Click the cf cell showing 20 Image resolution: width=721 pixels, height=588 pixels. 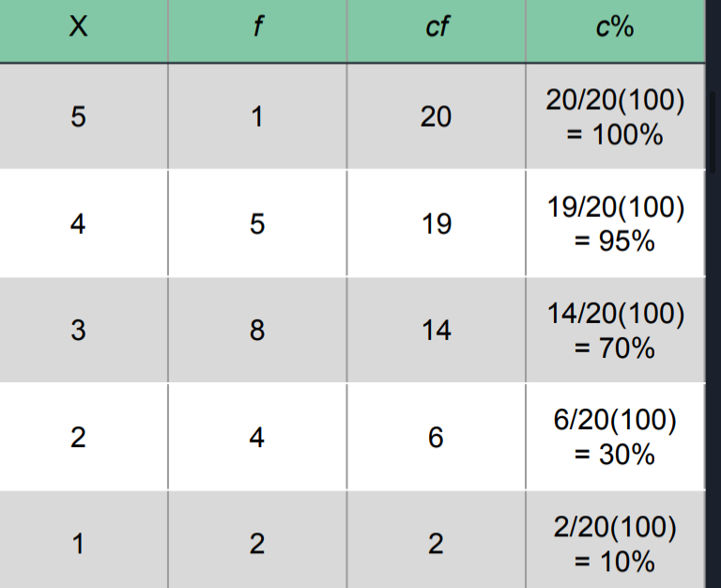pyautogui.click(x=437, y=116)
